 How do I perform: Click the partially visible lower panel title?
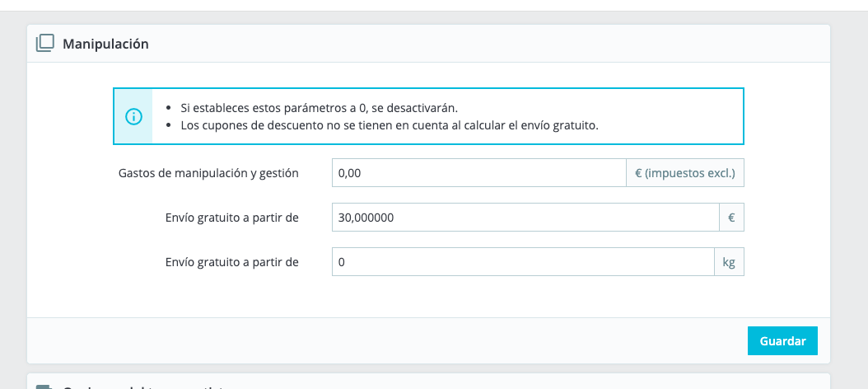point(148,386)
